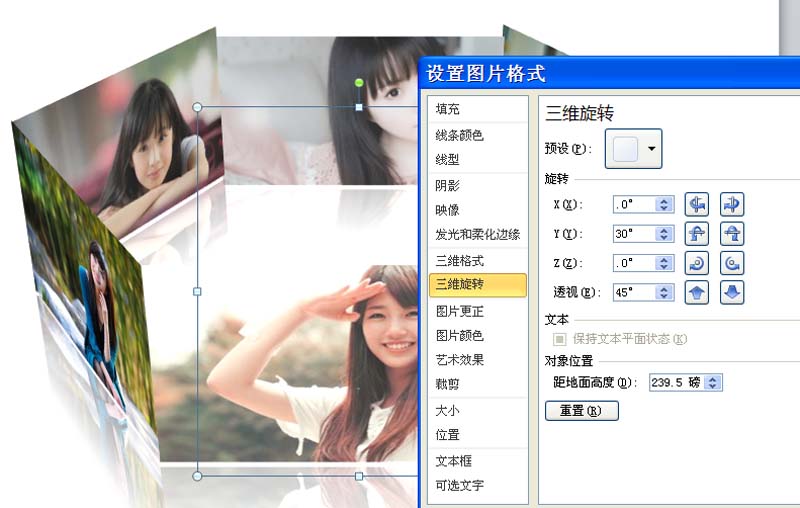Viewport: 800px width, 508px height.
Task: Click the narrow perspective up-arrow icon
Action: [696, 292]
